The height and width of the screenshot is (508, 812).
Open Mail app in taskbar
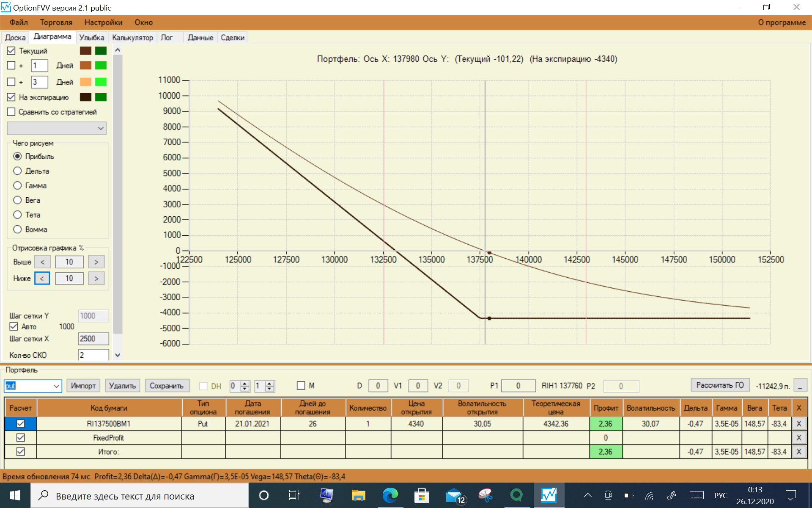pos(455,495)
